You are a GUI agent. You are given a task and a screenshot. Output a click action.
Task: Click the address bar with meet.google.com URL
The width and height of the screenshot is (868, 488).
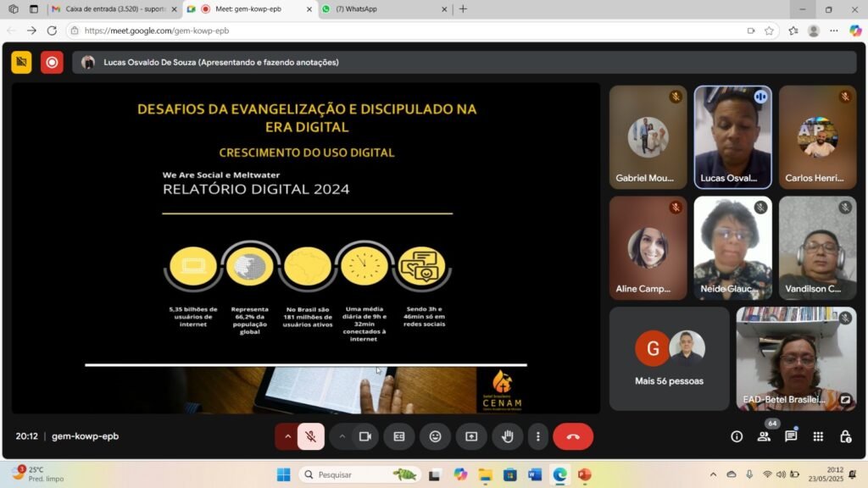tap(420, 31)
